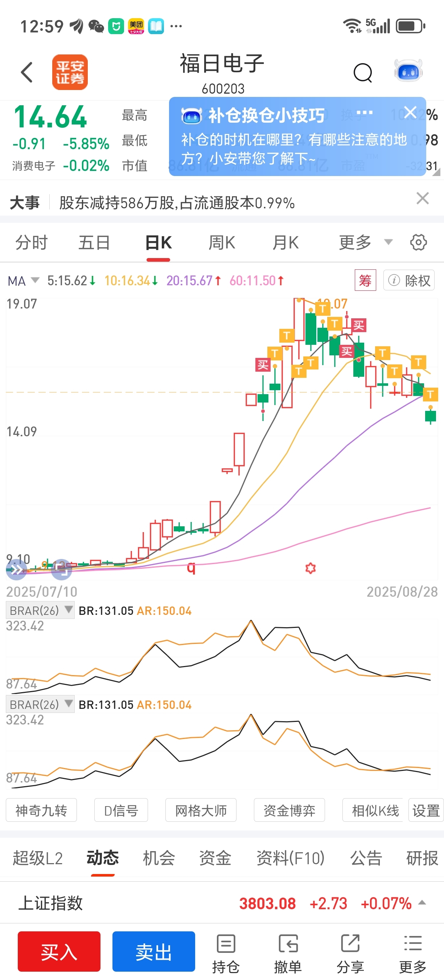Open D信号 indicator

[x=121, y=810]
